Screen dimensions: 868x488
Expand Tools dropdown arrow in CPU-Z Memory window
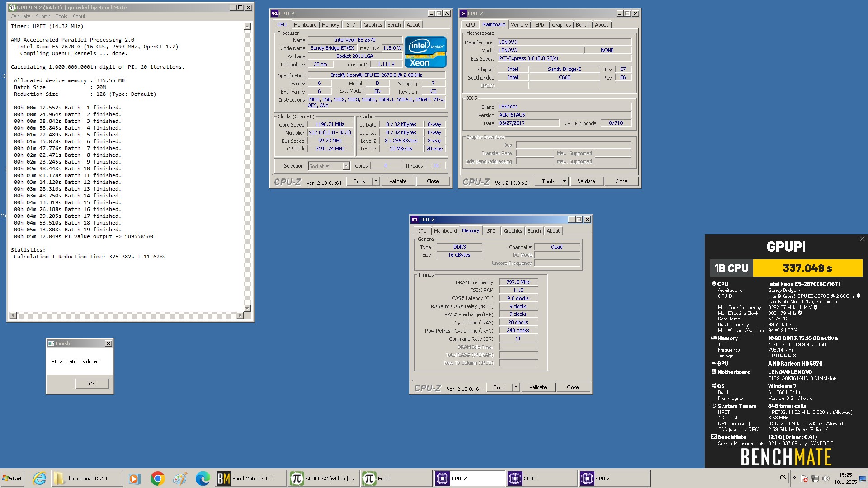click(516, 387)
